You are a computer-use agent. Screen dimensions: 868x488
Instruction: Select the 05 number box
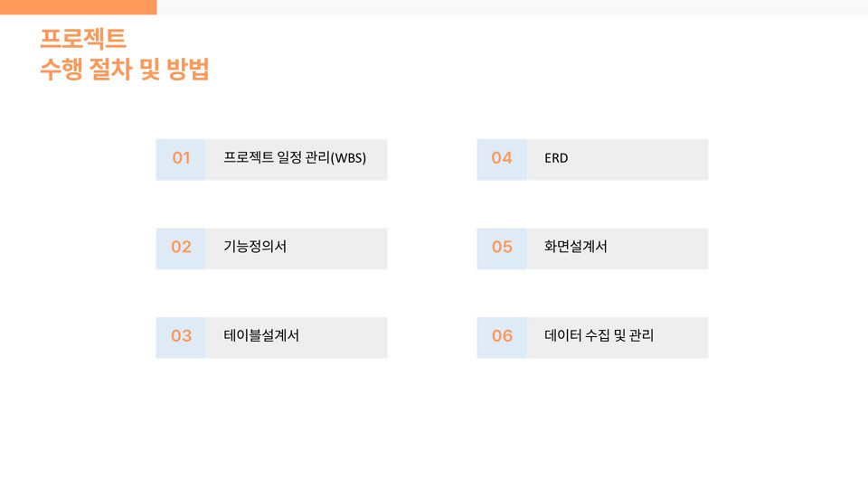point(502,248)
